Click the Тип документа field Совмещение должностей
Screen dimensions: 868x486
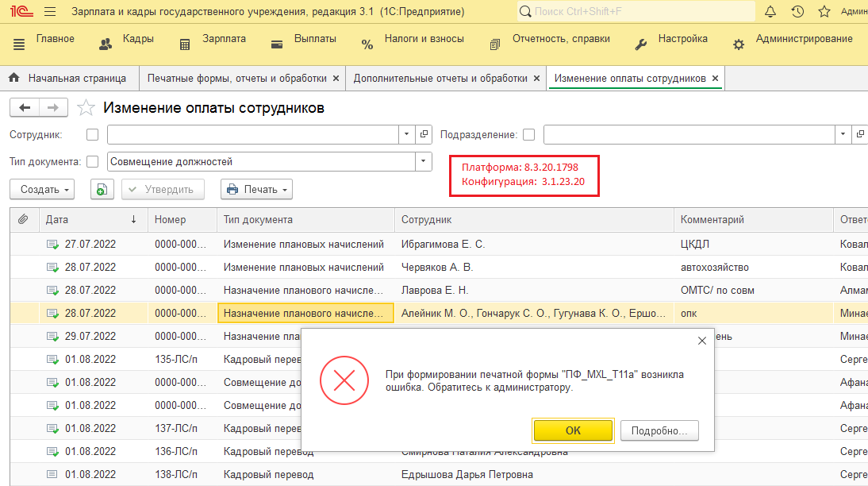coord(261,161)
